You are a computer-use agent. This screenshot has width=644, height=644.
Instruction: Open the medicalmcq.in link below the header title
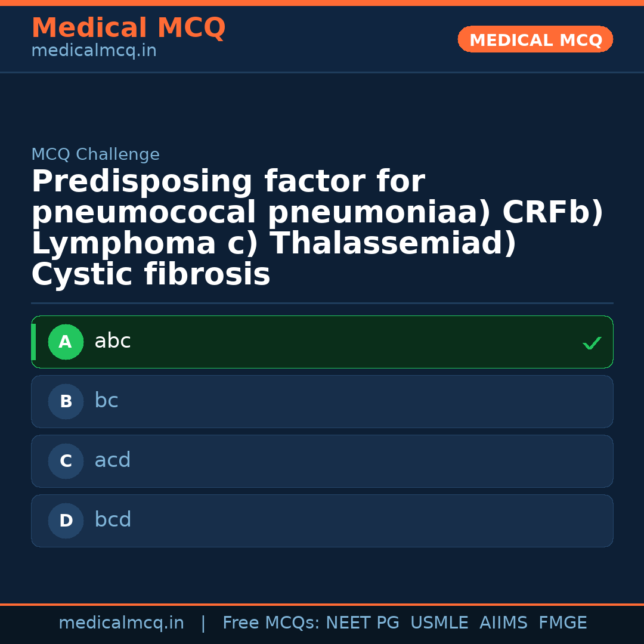coord(94,51)
